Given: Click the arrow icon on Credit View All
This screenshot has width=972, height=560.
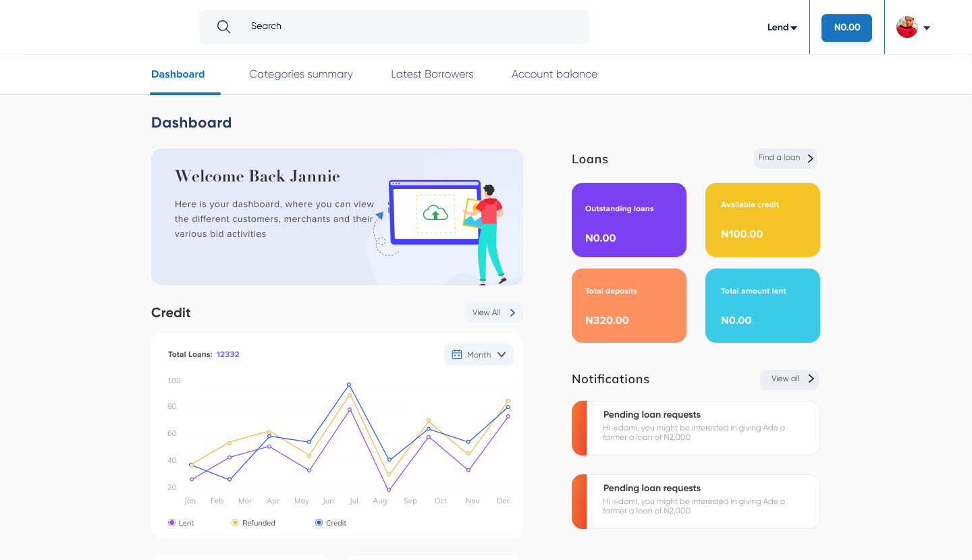Looking at the screenshot, I should pyautogui.click(x=512, y=312).
